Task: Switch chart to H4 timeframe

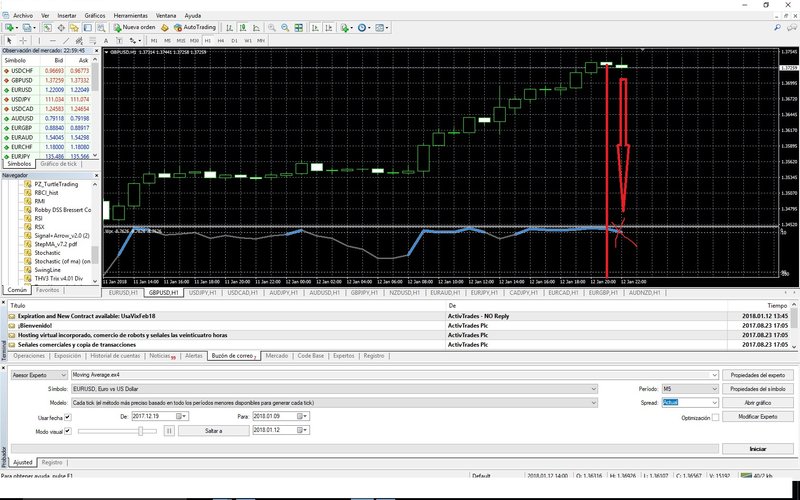Action: tap(220, 40)
